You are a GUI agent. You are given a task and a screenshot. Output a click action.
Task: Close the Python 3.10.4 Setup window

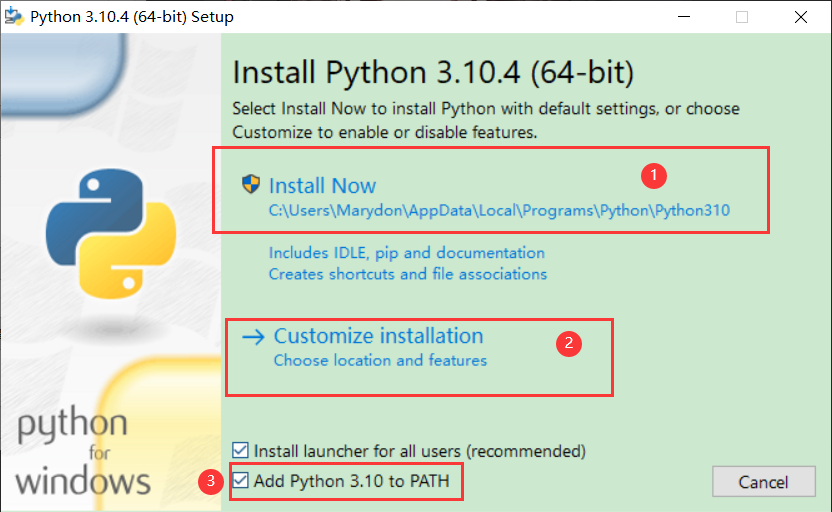tap(801, 16)
